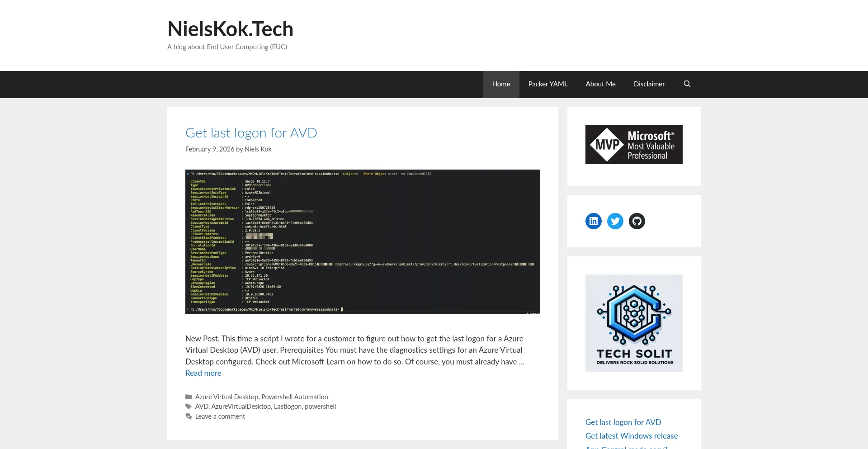The height and width of the screenshot is (449, 868).
Task: Open the Azure Virtual Desktop category
Action: coord(226,397)
